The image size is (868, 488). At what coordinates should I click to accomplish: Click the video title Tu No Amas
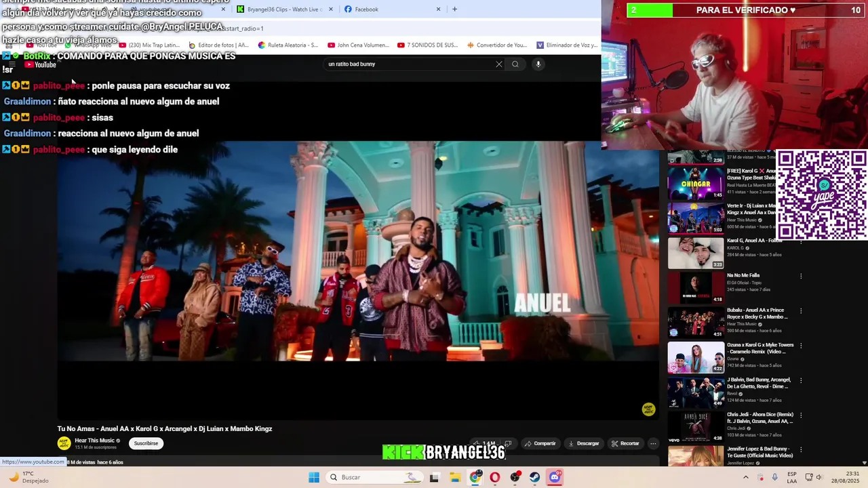(165, 429)
